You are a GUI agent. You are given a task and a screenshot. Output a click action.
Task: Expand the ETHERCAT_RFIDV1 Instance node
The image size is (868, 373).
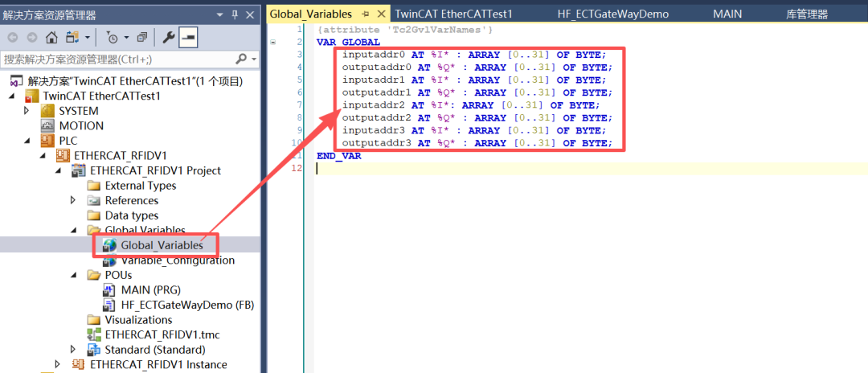[x=58, y=365]
